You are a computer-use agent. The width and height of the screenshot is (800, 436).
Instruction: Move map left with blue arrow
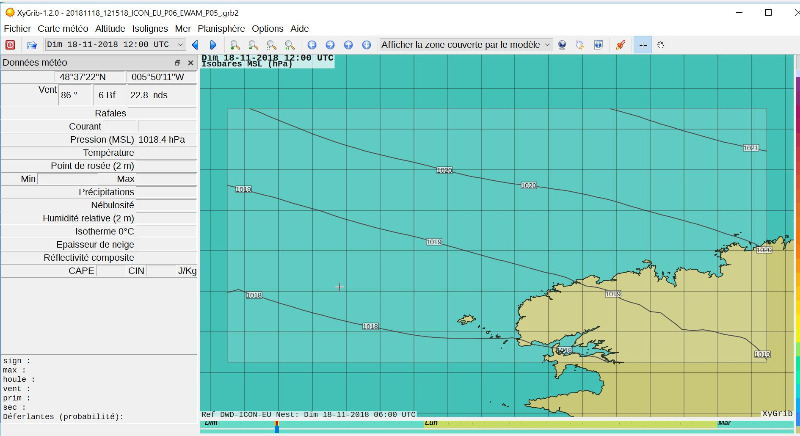(312, 45)
